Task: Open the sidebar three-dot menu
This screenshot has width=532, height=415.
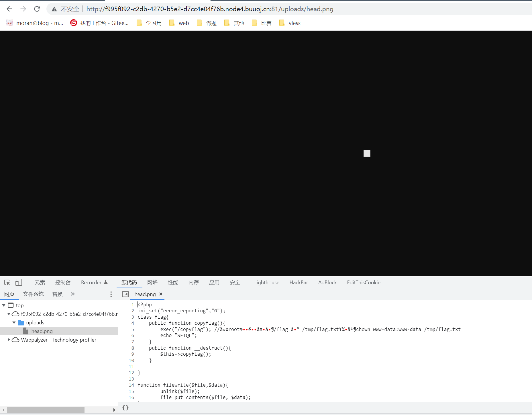Action: pos(111,294)
